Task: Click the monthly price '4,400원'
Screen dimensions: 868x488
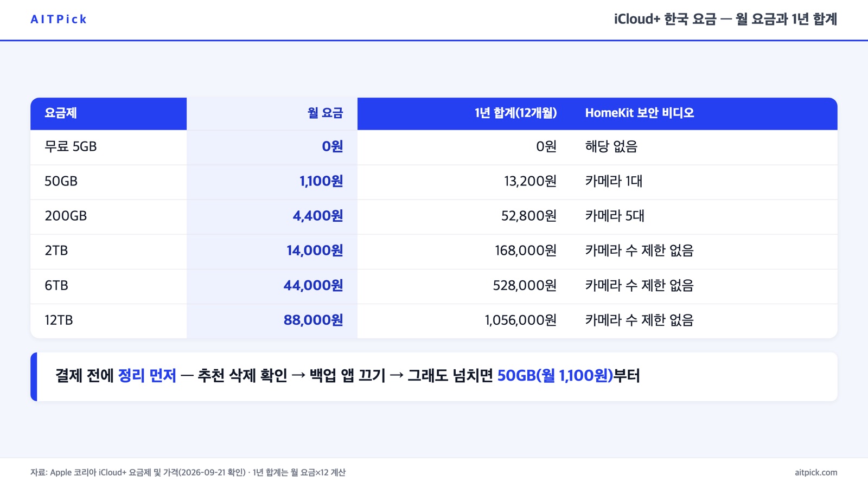Action: (x=318, y=216)
